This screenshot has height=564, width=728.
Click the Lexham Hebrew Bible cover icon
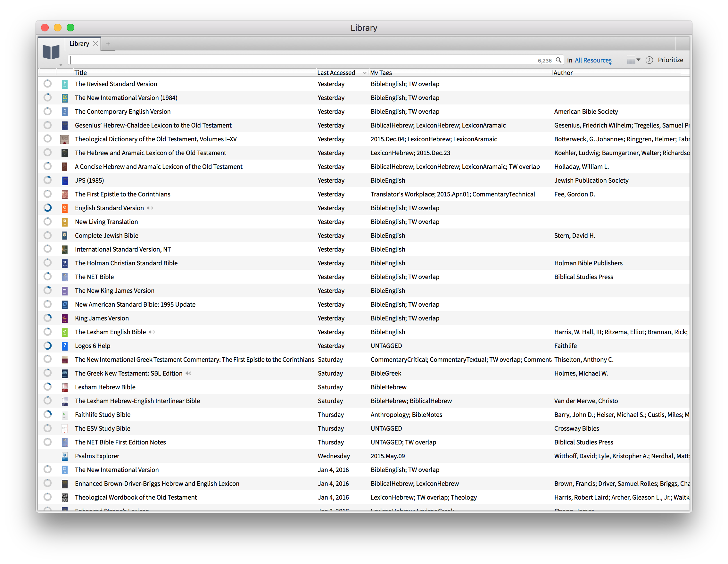click(65, 387)
